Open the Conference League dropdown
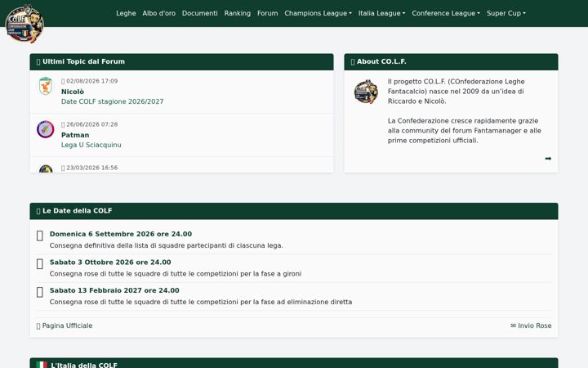 [x=446, y=13]
